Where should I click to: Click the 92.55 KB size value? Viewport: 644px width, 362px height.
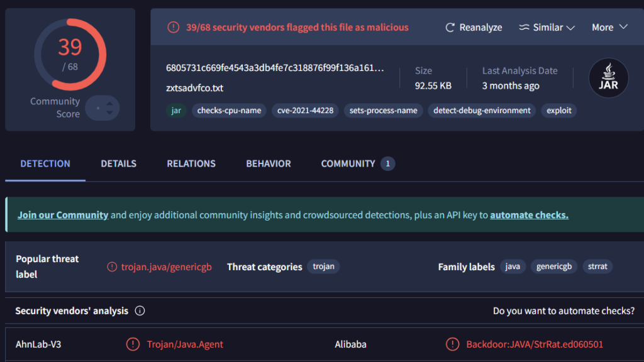[433, 85]
